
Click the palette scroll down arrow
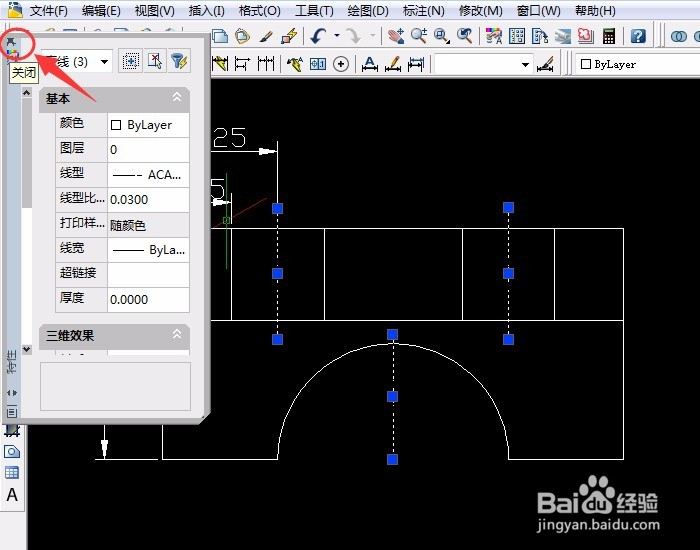pos(27,349)
